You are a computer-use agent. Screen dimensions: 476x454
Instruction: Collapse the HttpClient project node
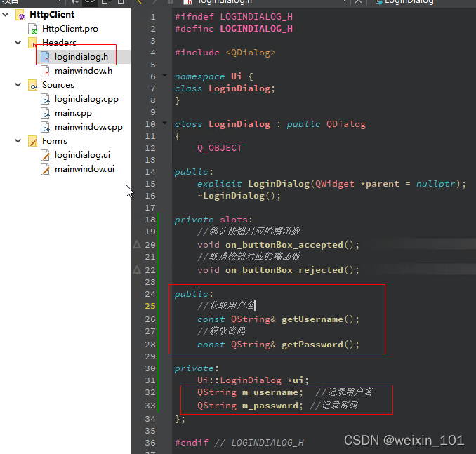click(6, 14)
